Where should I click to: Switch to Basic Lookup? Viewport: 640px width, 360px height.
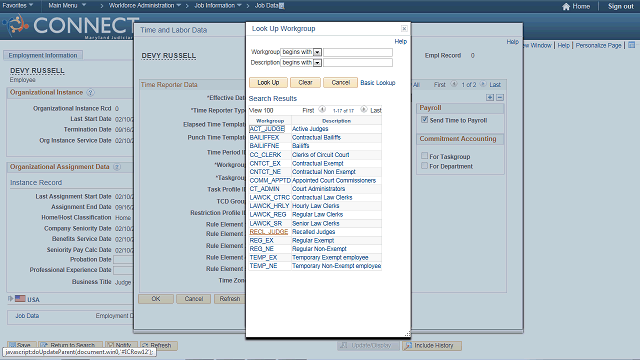378,82
